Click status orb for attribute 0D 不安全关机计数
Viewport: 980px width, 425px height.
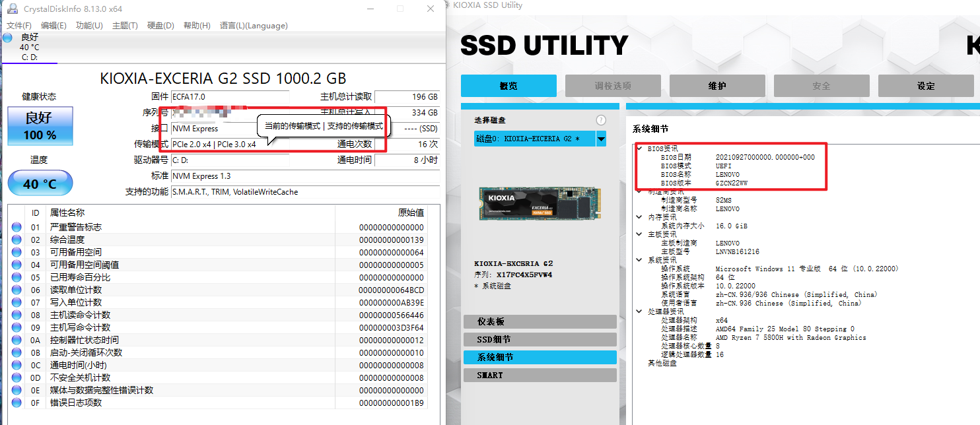click(x=17, y=377)
